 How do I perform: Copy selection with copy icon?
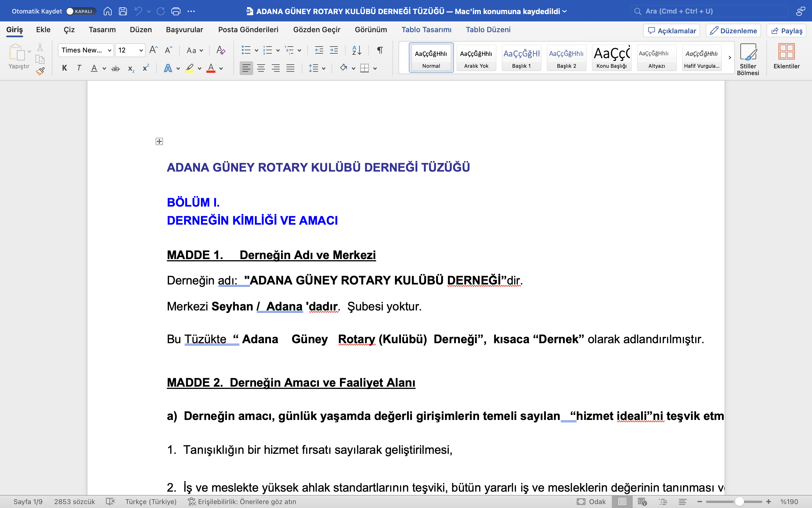(40, 59)
